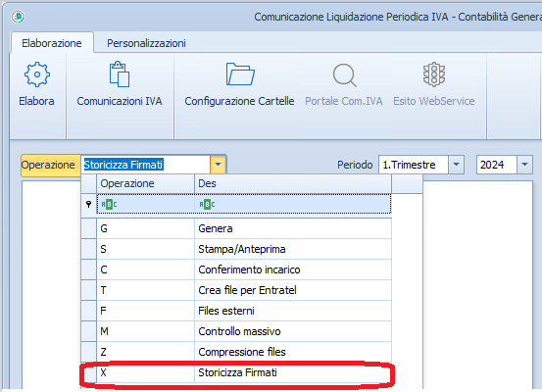542x392 pixels.
Task: Sort by the Des column header
Action: (x=293, y=183)
